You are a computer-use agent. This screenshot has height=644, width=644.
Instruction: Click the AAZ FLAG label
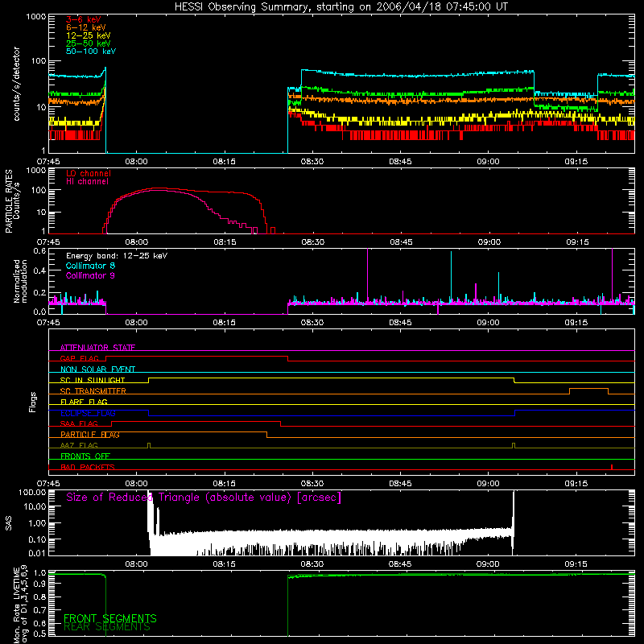79,445
